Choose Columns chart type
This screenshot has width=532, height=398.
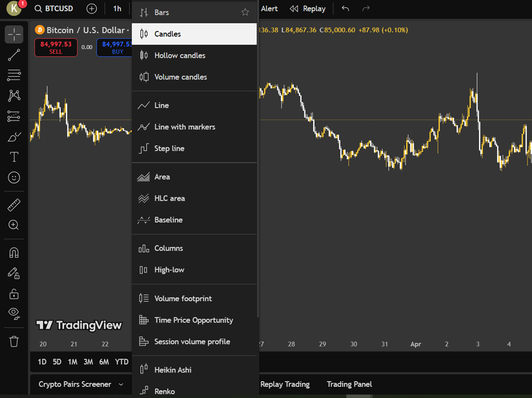[194, 248]
